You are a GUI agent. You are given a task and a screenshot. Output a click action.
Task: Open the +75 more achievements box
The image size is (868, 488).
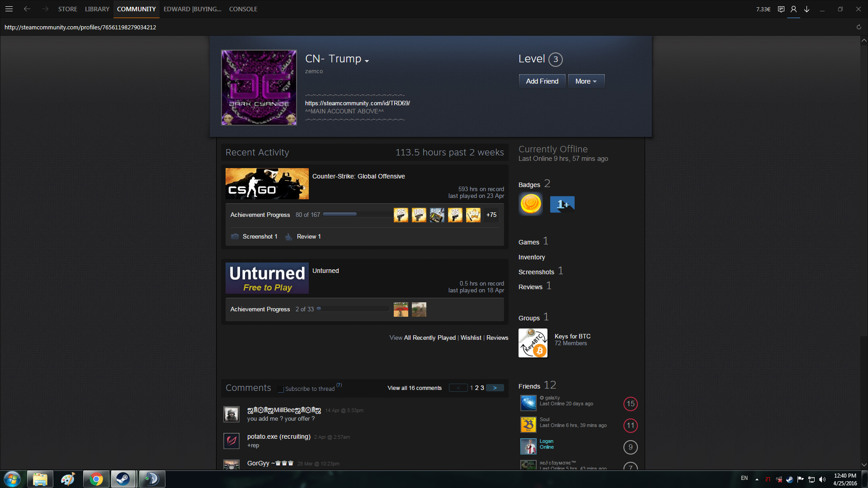491,215
